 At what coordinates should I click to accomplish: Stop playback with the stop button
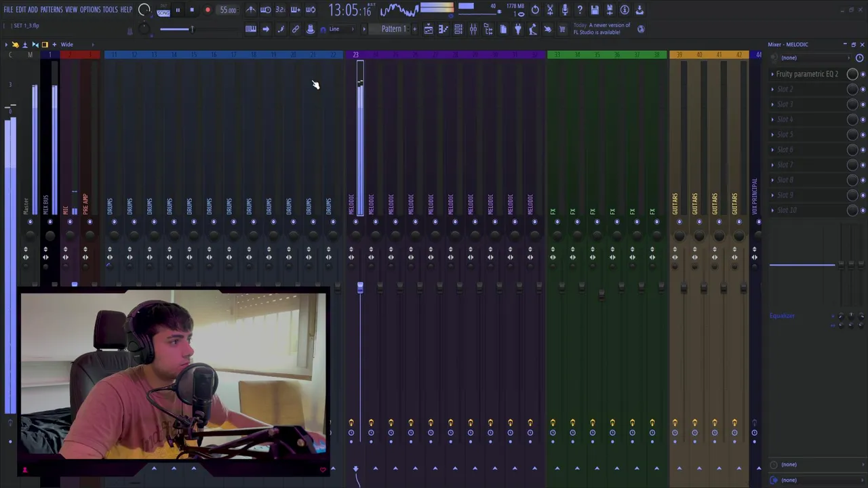point(192,10)
